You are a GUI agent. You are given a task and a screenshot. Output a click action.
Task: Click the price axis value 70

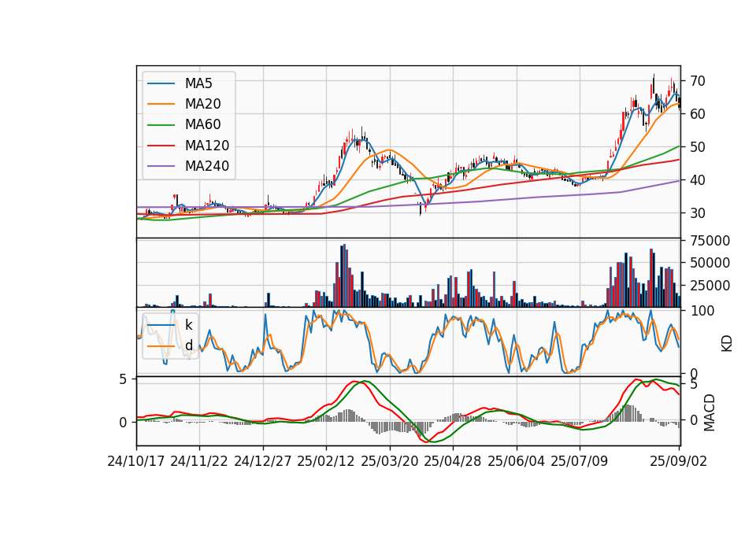pyautogui.click(x=697, y=81)
